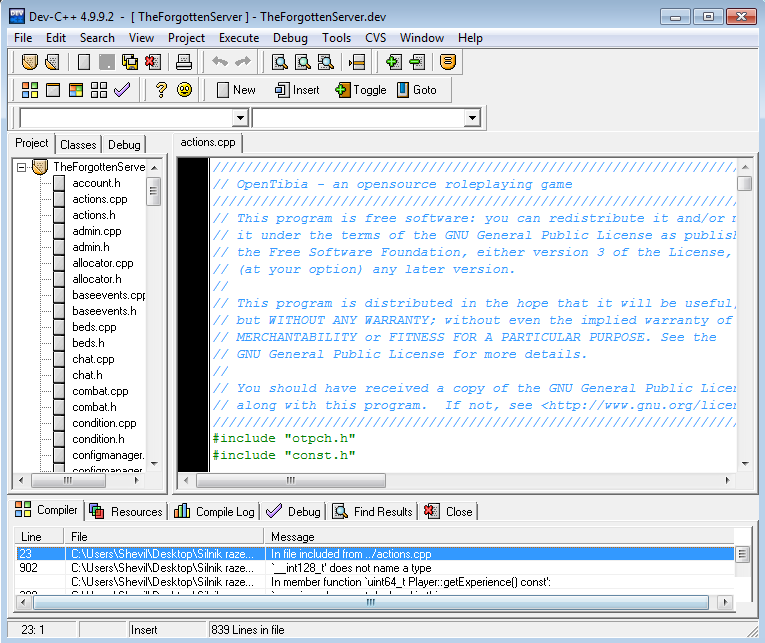
Task: Select combat.cpp in the project tree
Action: pyautogui.click(x=100, y=391)
